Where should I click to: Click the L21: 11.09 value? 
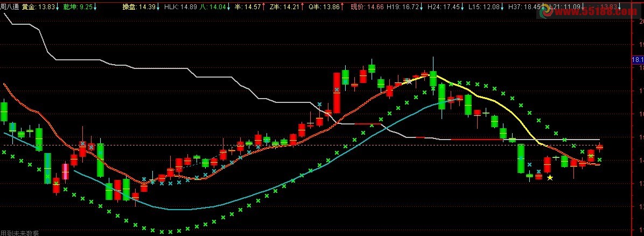pos(565,7)
